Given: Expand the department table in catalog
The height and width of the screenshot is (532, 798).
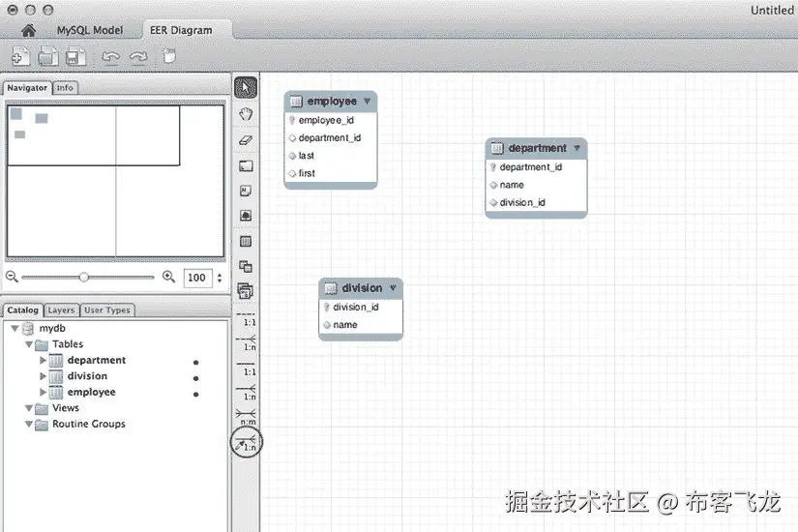Looking at the screenshot, I should (44, 360).
